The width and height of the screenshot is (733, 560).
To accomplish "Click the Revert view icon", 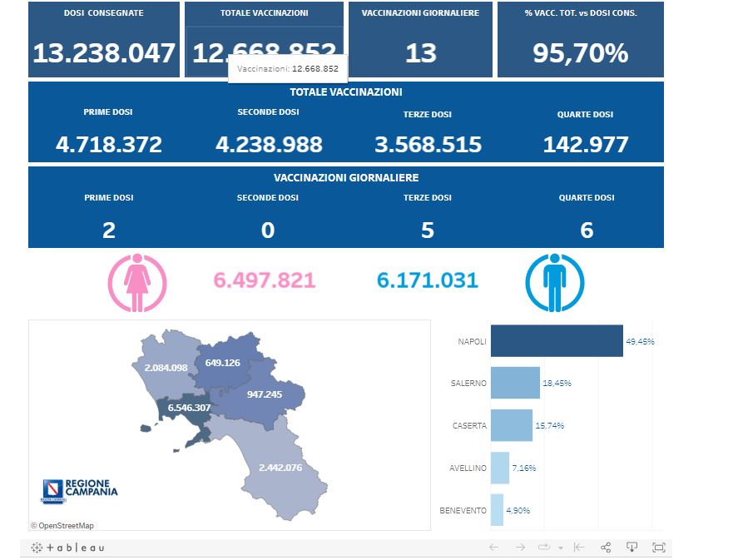I will pos(579,548).
